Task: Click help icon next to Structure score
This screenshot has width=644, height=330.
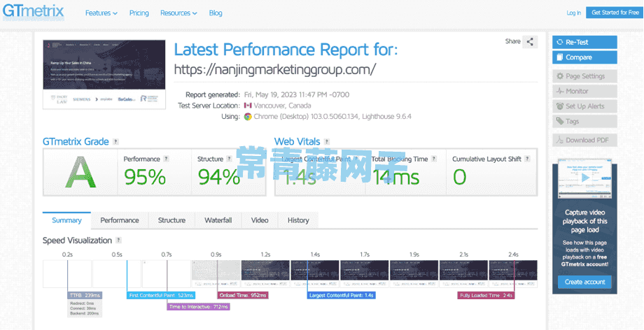Action: click(229, 159)
